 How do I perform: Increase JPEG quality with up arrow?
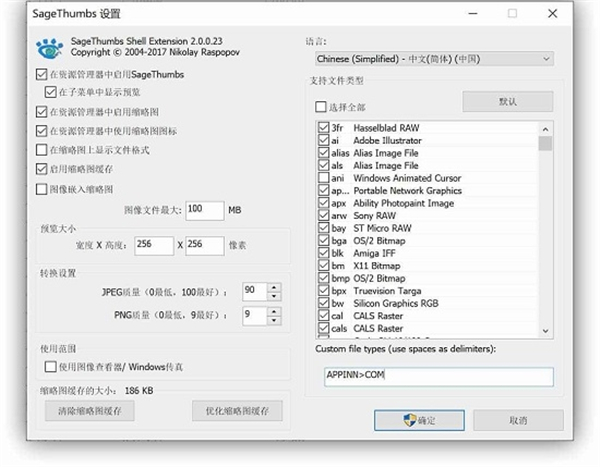pyautogui.click(x=274, y=287)
